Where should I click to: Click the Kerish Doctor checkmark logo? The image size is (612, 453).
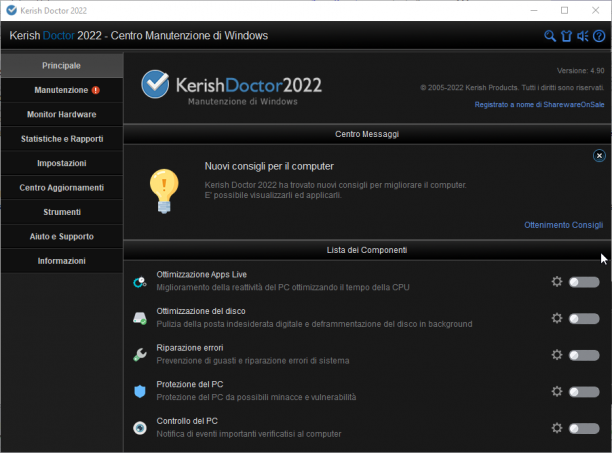pyautogui.click(x=155, y=84)
